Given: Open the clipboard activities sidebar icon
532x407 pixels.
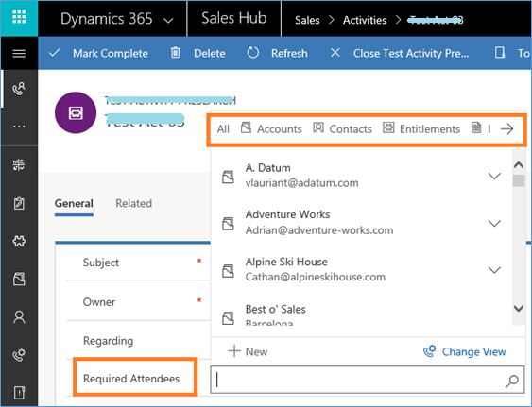Looking at the screenshot, I should [19, 203].
